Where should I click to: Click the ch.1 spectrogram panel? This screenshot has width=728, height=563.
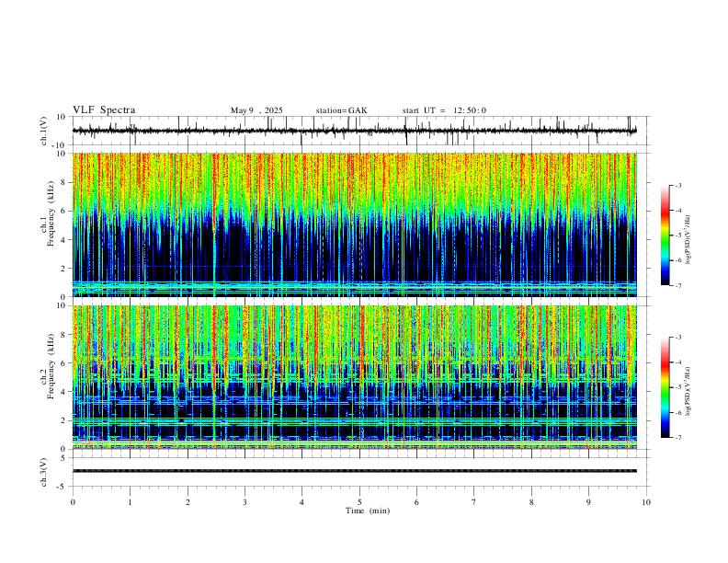pyautogui.click(x=354, y=224)
